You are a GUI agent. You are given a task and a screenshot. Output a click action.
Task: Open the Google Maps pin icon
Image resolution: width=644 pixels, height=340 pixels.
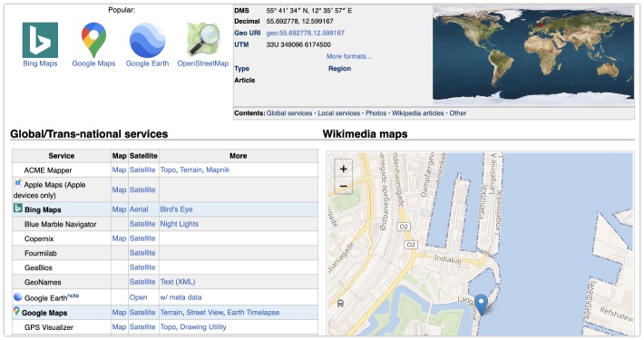pyautogui.click(x=93, y=40)
